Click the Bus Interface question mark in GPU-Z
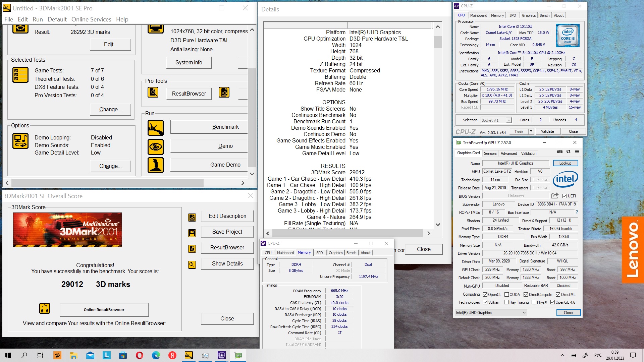The image size is (644, 362). click(577, 212)
